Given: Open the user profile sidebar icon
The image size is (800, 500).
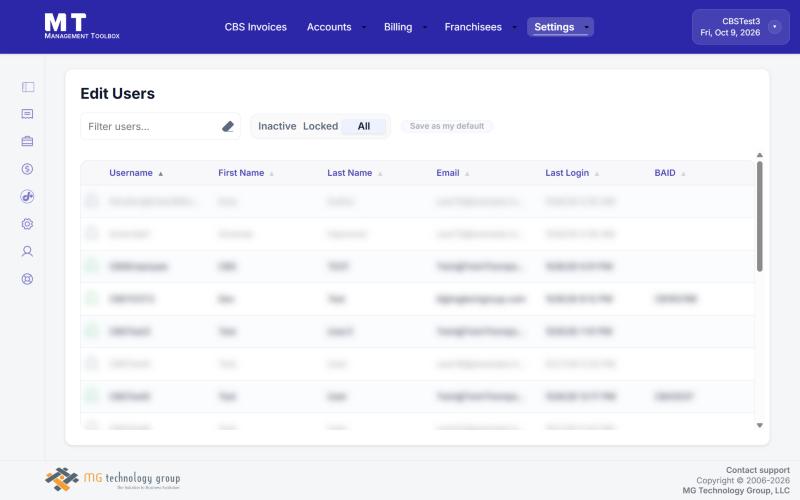Looking at the screenshot, I should point(28,252).
